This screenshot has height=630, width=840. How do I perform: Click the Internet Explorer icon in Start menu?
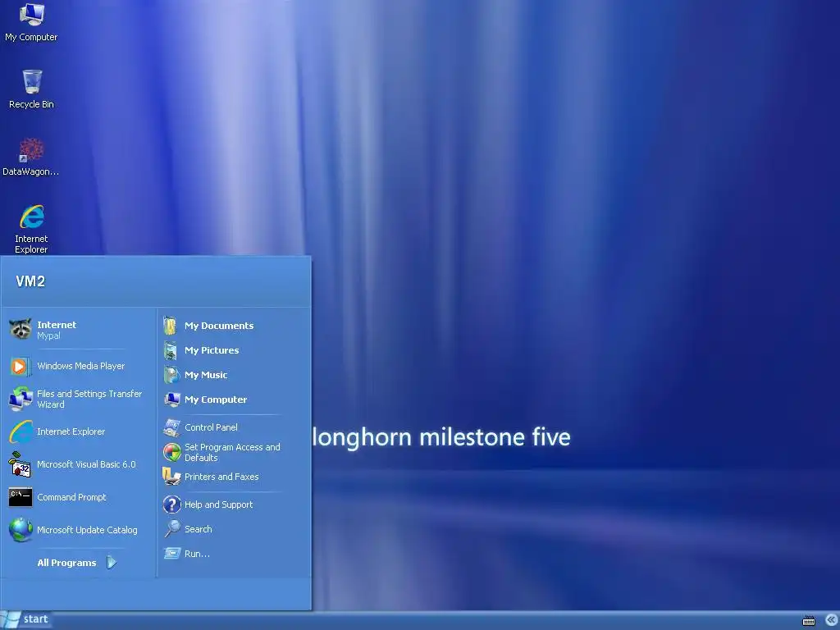21,431
